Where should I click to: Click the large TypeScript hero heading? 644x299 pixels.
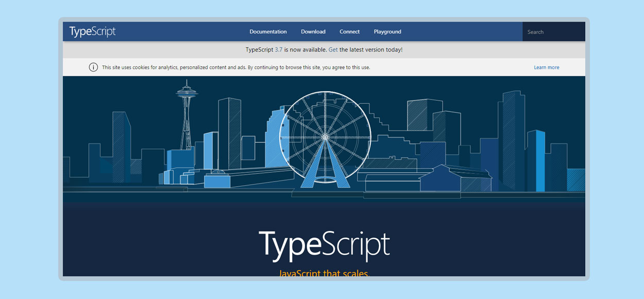coord(324,245)
